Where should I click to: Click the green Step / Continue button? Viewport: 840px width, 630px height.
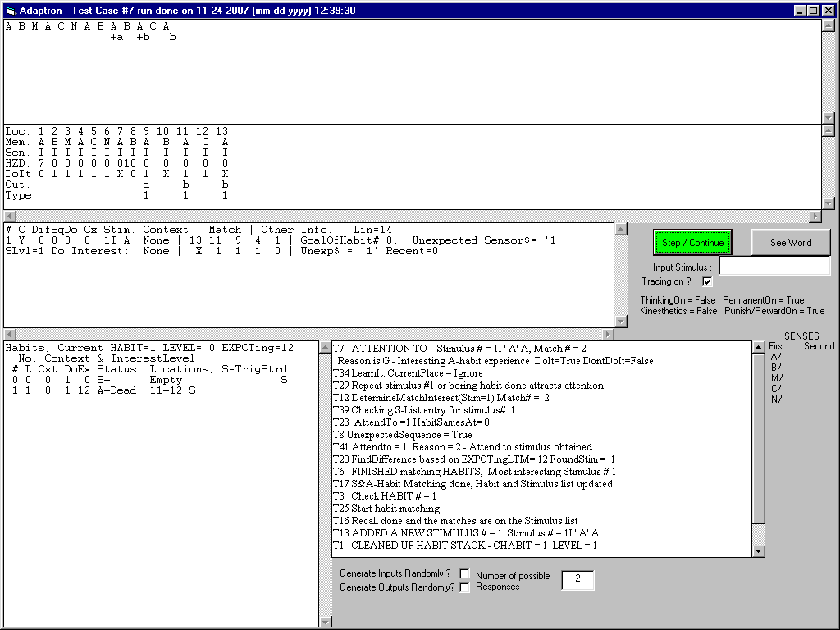click(x=692, y=243)
